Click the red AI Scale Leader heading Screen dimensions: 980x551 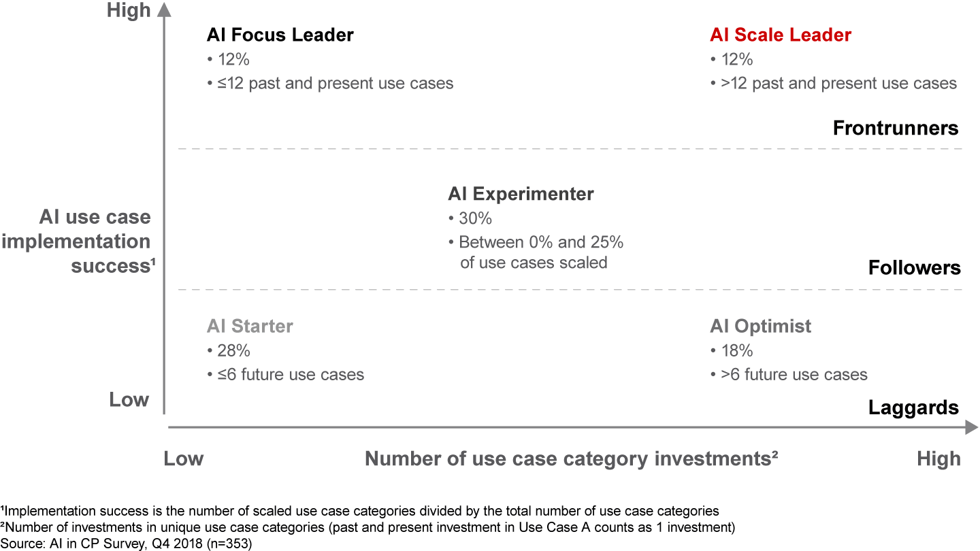click(780, 35)
